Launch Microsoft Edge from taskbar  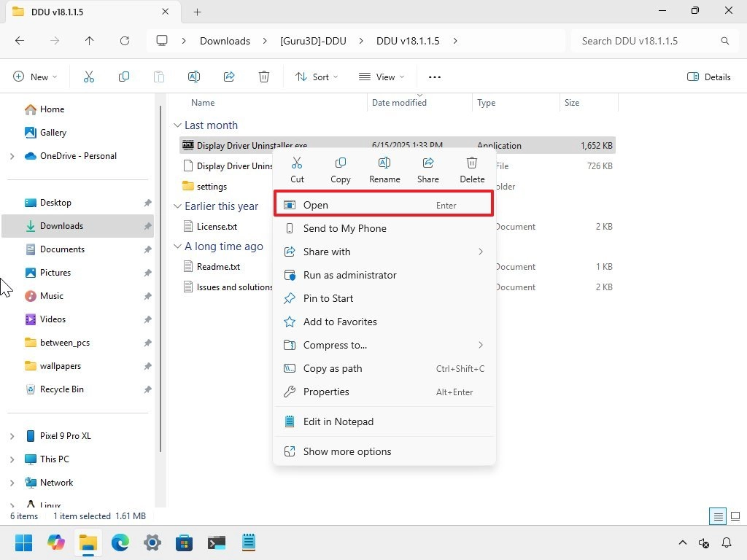click(x=120, y=542)
